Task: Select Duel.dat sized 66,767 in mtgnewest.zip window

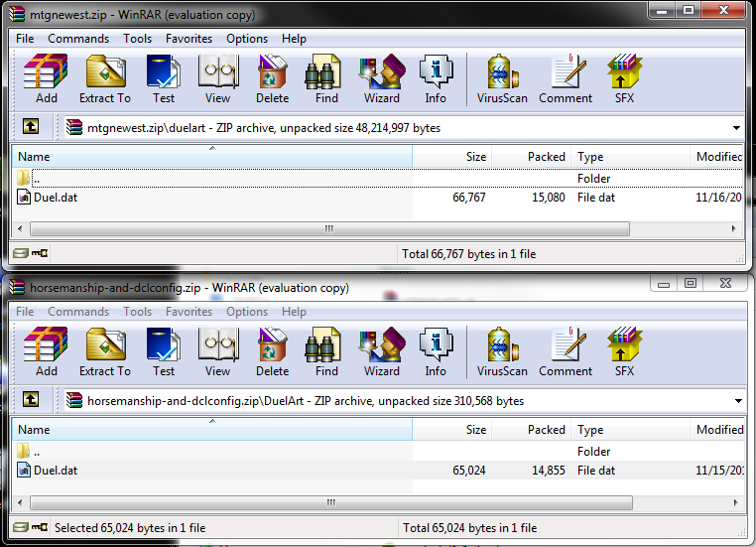Action: point(378,198)
